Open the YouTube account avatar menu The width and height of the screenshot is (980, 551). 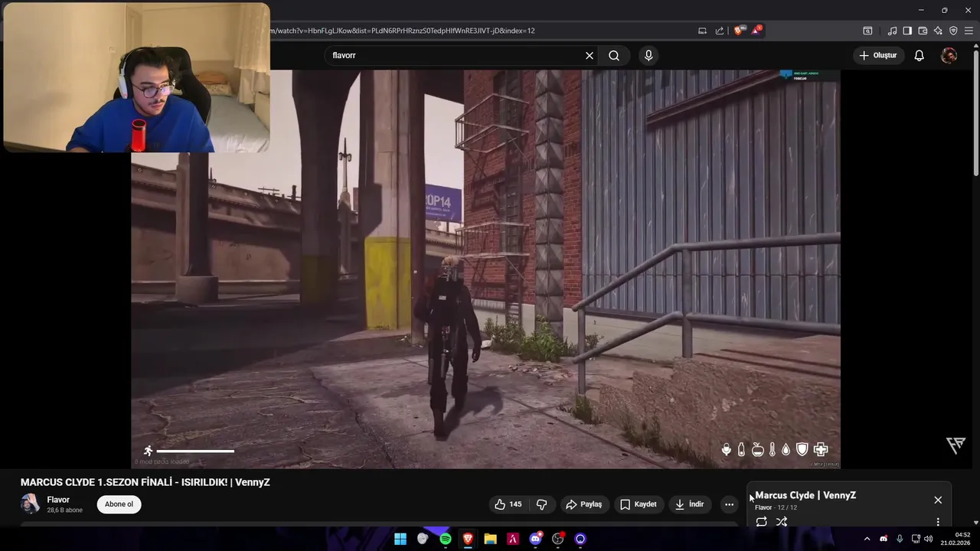(x=949, y=55)
